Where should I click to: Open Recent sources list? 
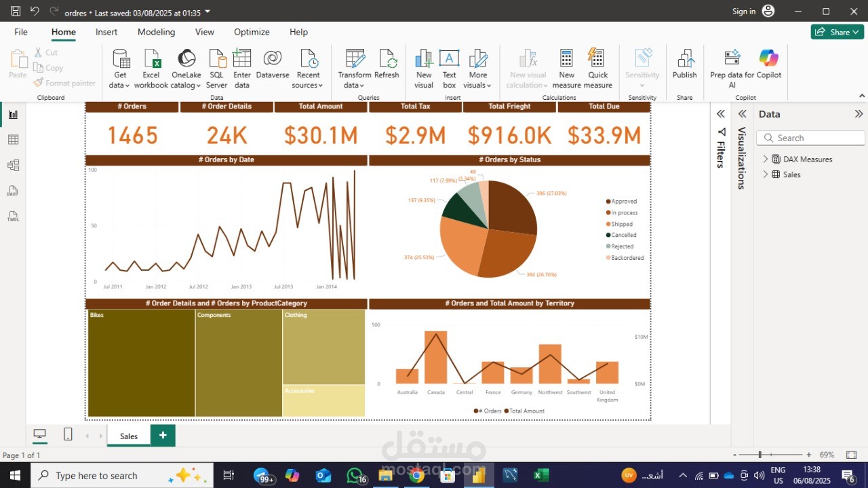coord(308,69)
